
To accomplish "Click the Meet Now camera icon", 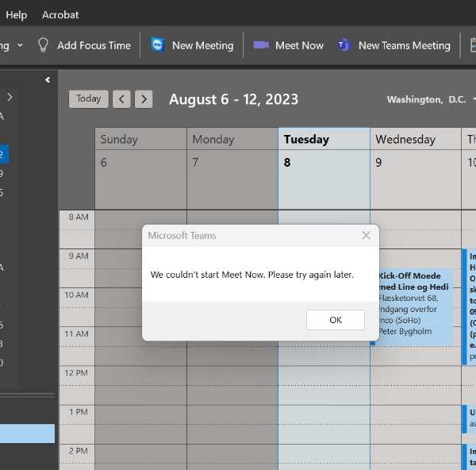I will click(261, 45).
